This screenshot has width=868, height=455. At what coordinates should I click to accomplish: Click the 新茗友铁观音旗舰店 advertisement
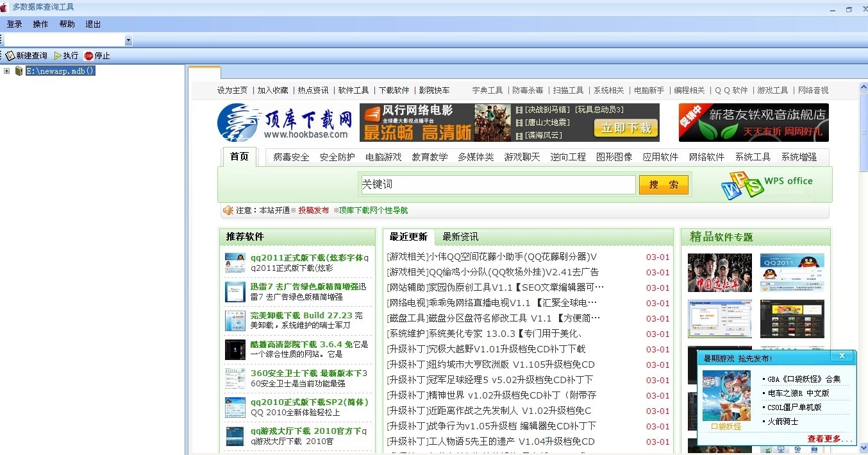[754, 123]
